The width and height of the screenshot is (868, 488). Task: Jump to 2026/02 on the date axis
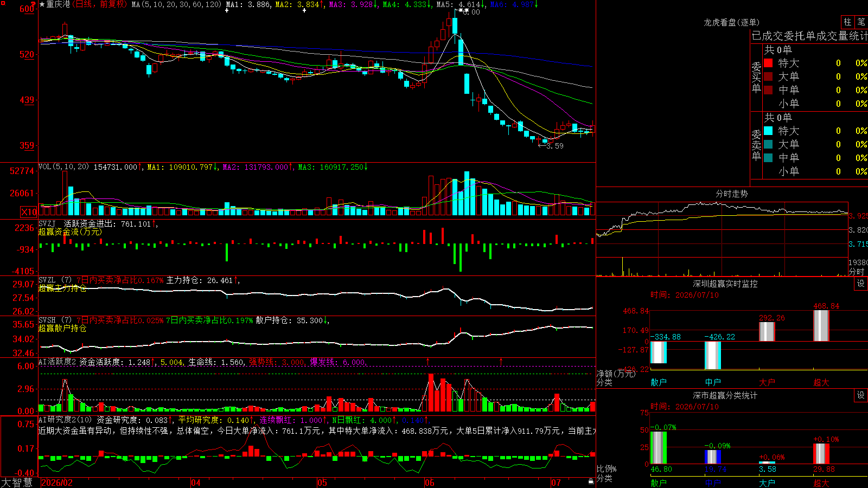pyautogui.click(x=57, y=483)
